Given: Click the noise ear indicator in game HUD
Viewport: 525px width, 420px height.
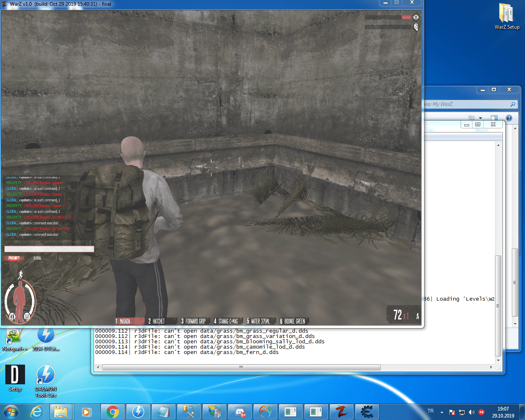Looking at the screenshot, I should click(416, 27).
